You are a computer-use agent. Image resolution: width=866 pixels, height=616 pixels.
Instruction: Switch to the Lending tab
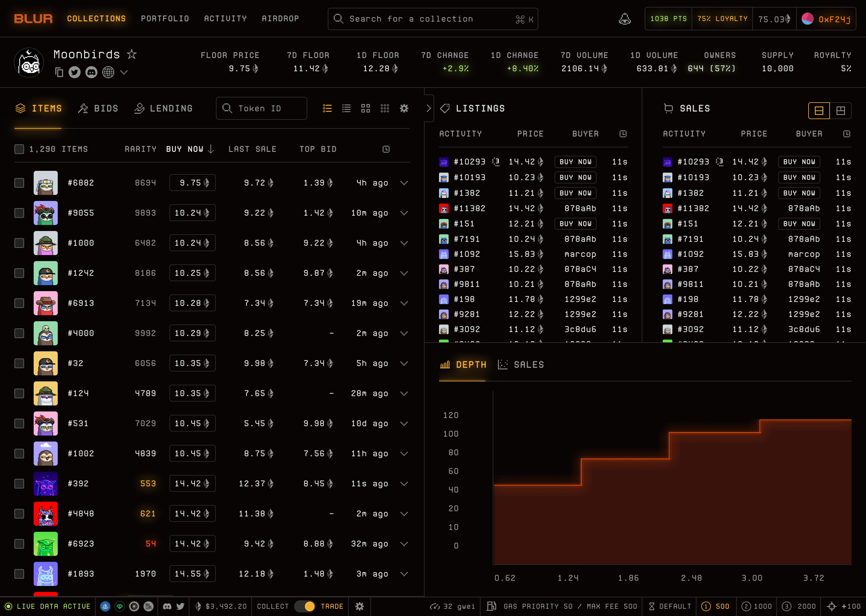coord(163,109)
